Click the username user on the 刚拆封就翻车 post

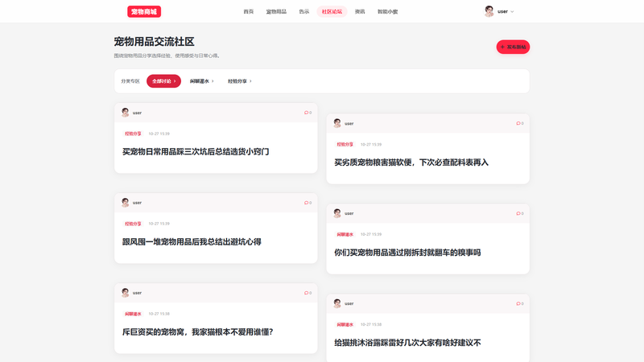pos(349,213)
